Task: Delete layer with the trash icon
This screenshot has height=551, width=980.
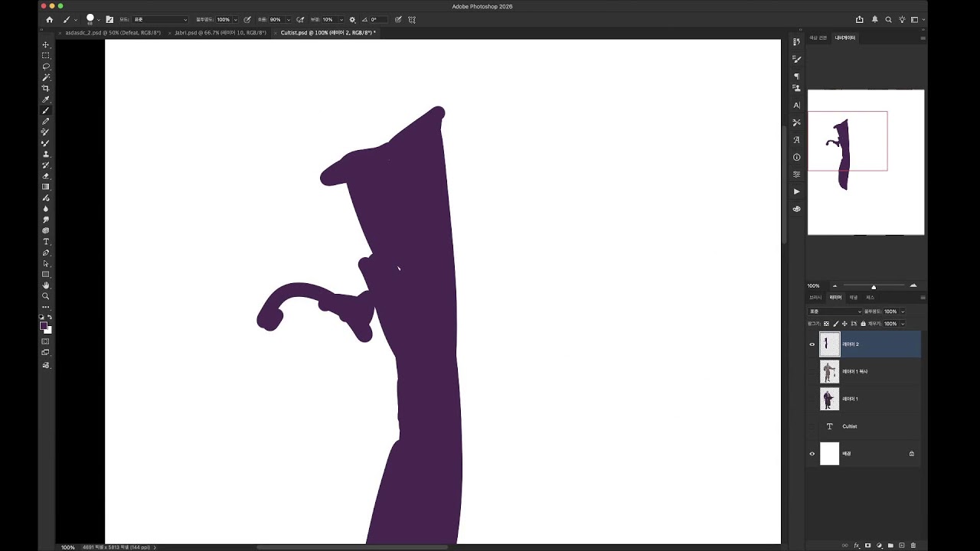Action: [x=913, y=546]
